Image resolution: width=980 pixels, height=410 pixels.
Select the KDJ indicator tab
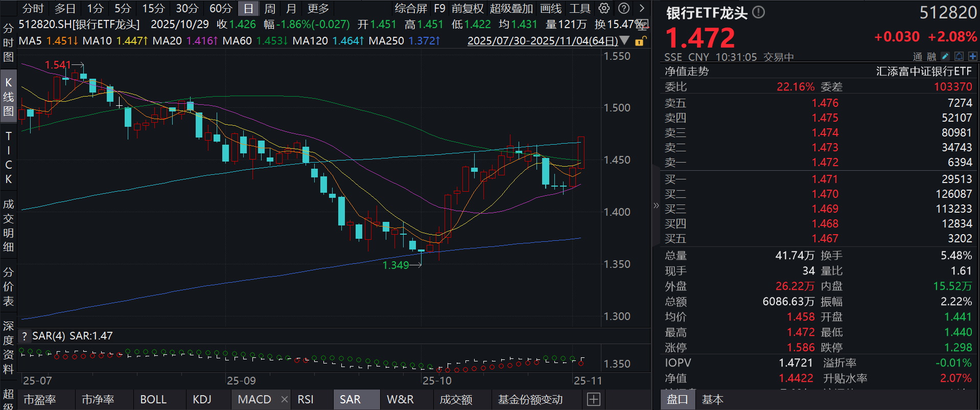pos(202,399)
